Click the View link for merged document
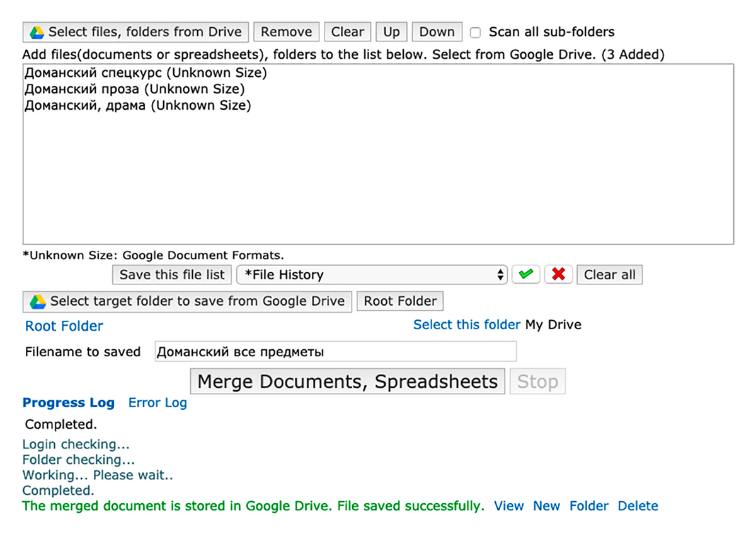 [x=508, y=506]
